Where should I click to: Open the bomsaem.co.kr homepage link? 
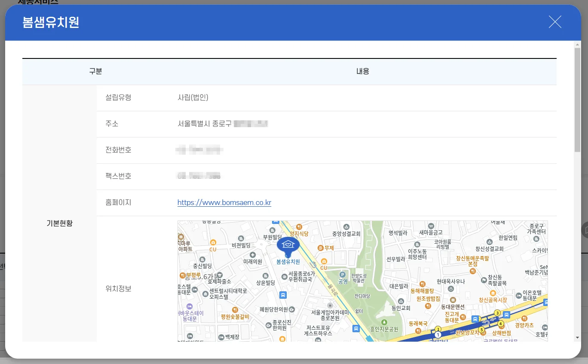[224, 202]
